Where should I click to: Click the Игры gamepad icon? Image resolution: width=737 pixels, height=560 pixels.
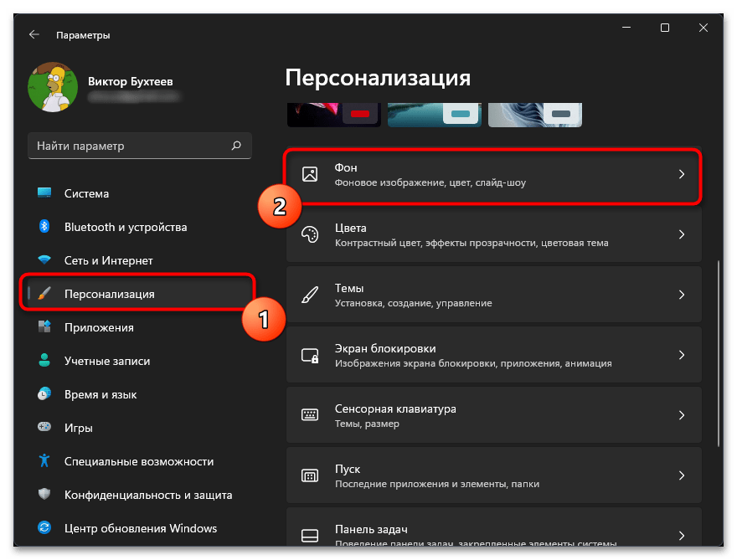click(44, 428)
